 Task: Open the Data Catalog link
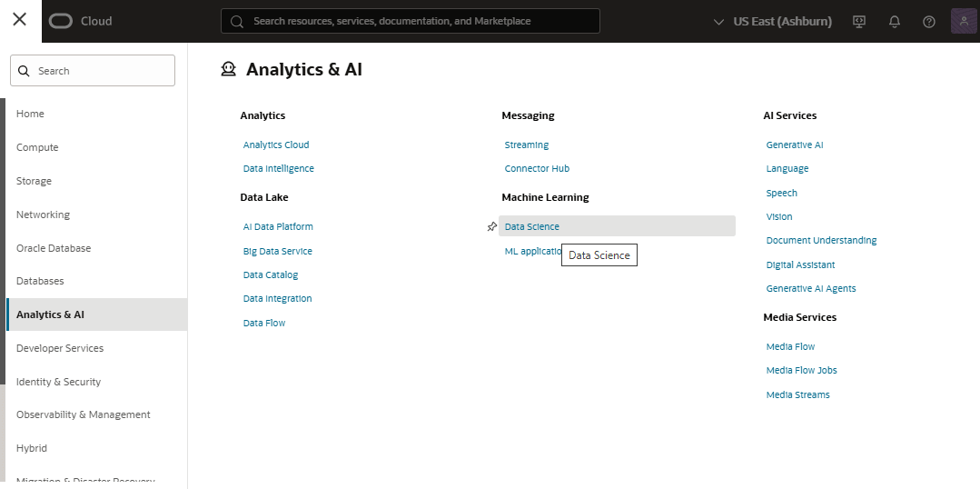click(270, 274)
